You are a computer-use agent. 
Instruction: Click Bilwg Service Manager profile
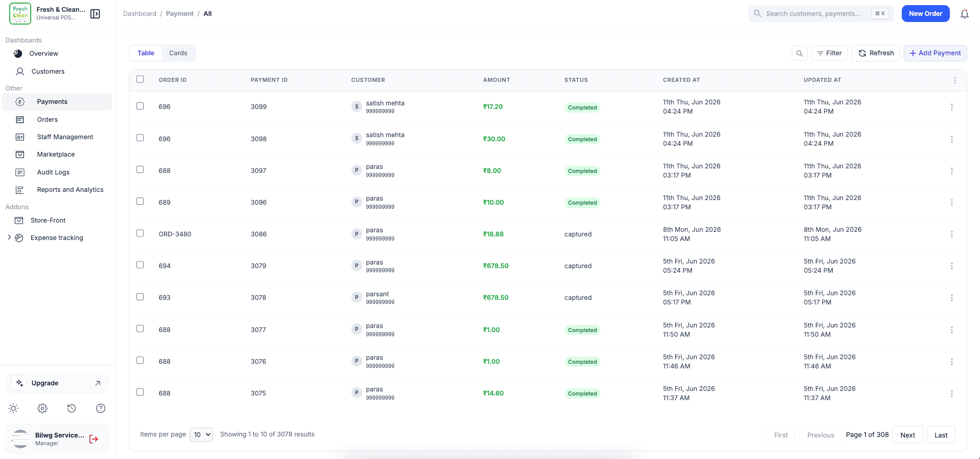57,439
